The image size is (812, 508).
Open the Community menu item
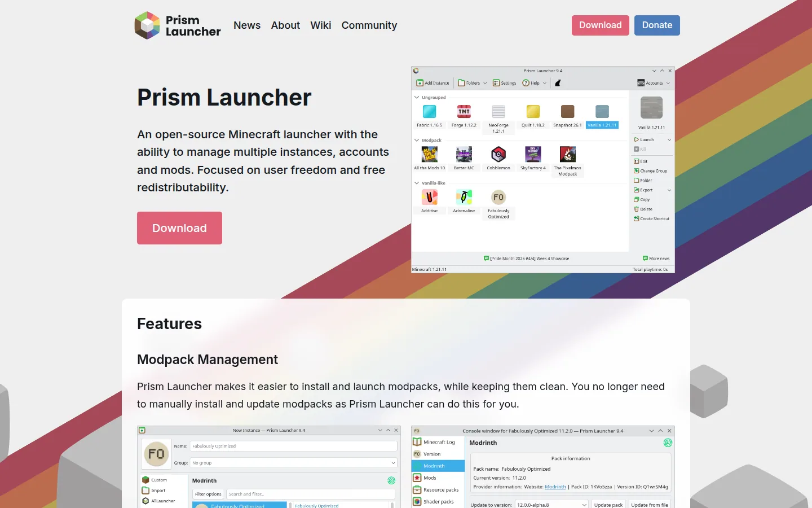point(369,25)
